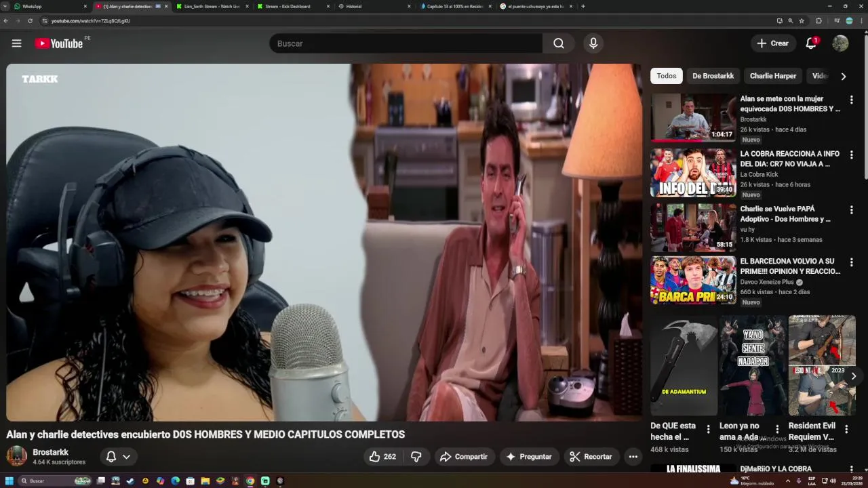868x488 pixels.
Task: Open subscription notification bell dropdown
Action: click(117, 457)
